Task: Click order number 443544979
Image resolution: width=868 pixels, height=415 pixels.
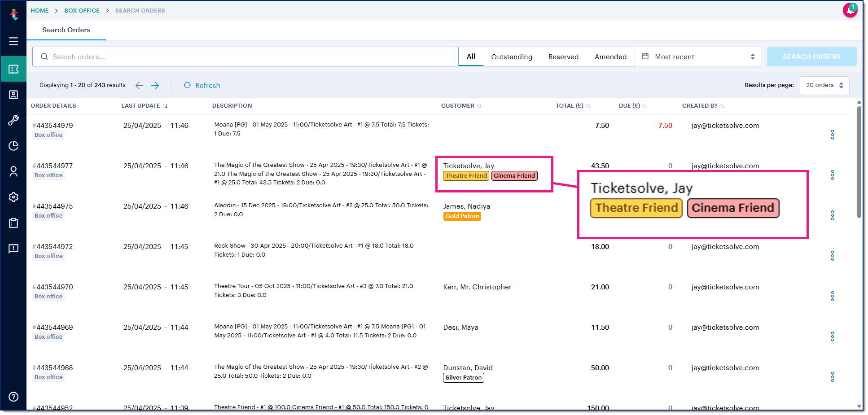Action: 53,126
